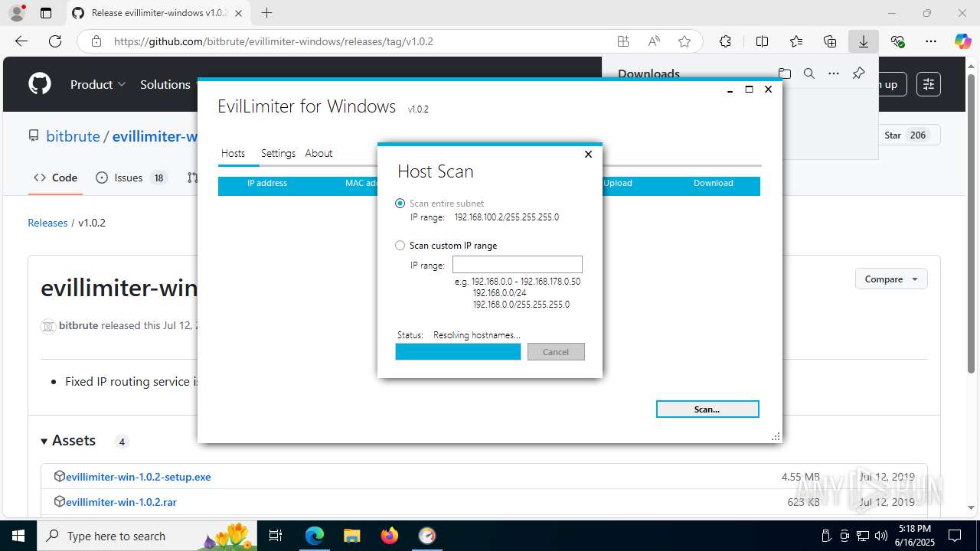
Task: Refresh the GitHub page
Action: pos(55,41)
